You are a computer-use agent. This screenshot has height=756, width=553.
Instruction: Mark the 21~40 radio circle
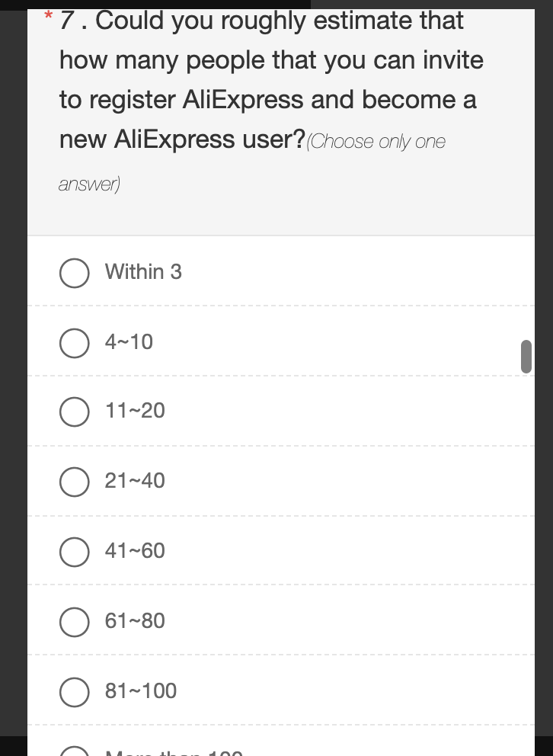coord(74,482)
